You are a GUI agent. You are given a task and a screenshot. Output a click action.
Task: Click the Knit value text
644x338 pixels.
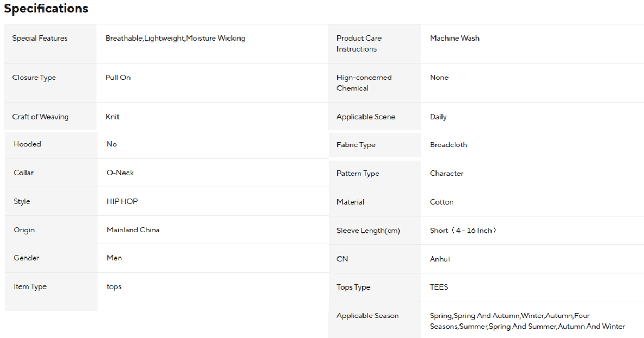(x=113, y=117)
